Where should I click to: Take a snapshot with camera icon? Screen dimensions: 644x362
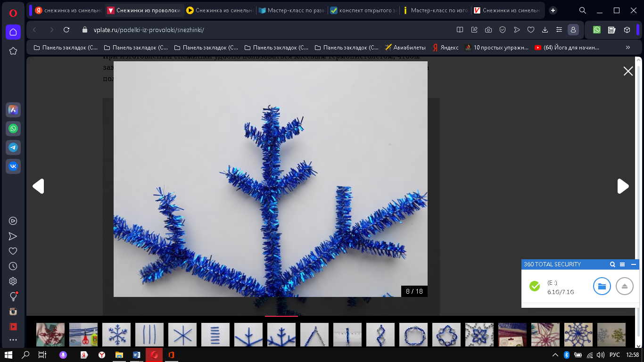(488, 30)
